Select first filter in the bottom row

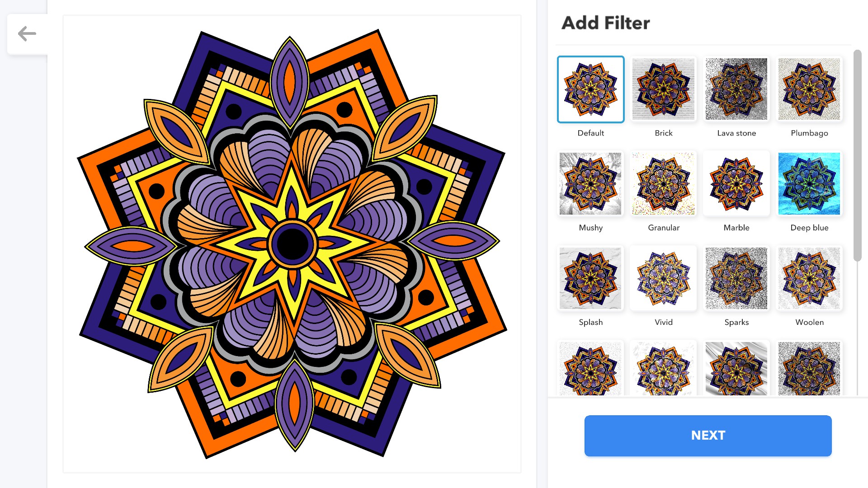point(590,369)
